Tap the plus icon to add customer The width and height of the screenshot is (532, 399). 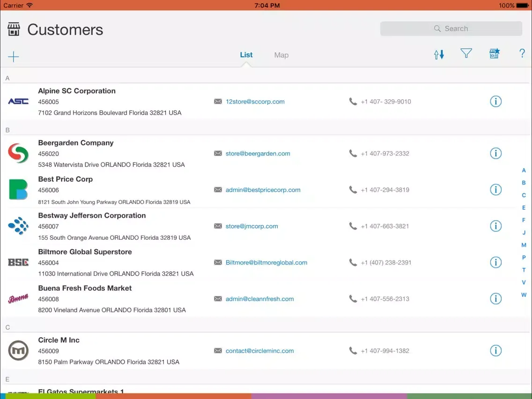pyautogui.click(x=14, y=57)
